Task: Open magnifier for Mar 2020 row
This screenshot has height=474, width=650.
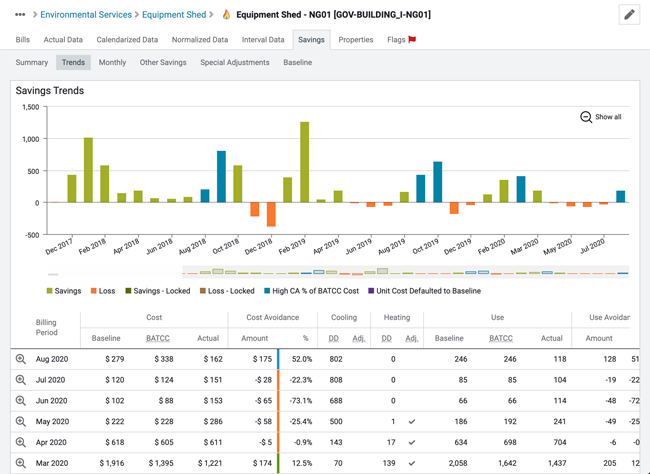Action: [20, 464]
